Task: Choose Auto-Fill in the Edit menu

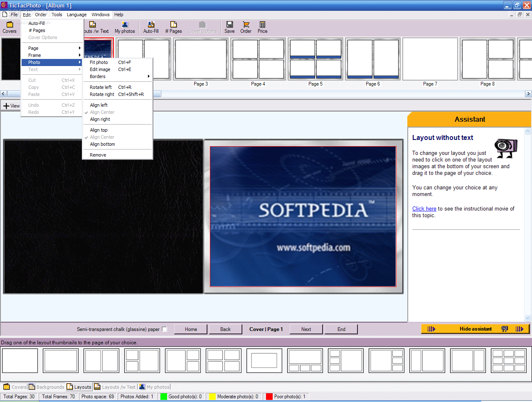Action: (52, 23)
